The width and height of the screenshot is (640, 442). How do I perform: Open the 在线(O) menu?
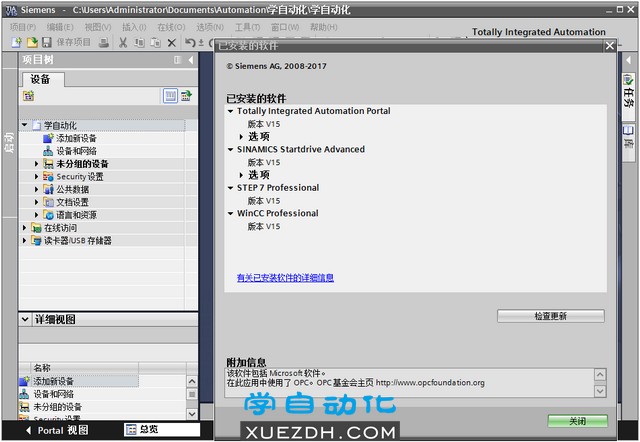click(171, 27)
